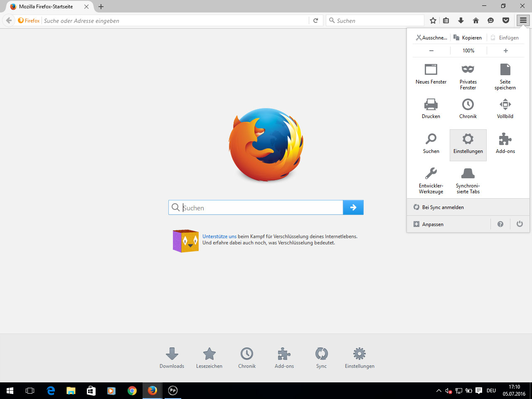
Task: Bookmark this page with the star icon
Action: click(x=433, y=20)
